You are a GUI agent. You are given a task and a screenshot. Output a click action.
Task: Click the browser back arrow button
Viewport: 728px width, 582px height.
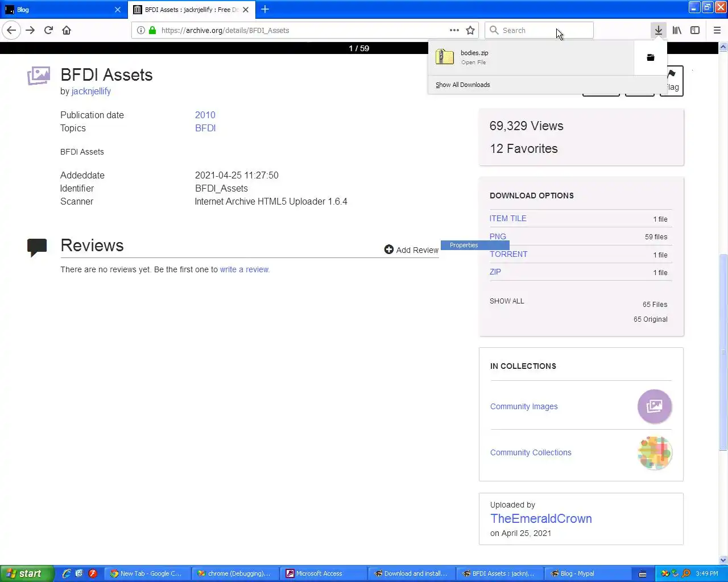(11, 30)
